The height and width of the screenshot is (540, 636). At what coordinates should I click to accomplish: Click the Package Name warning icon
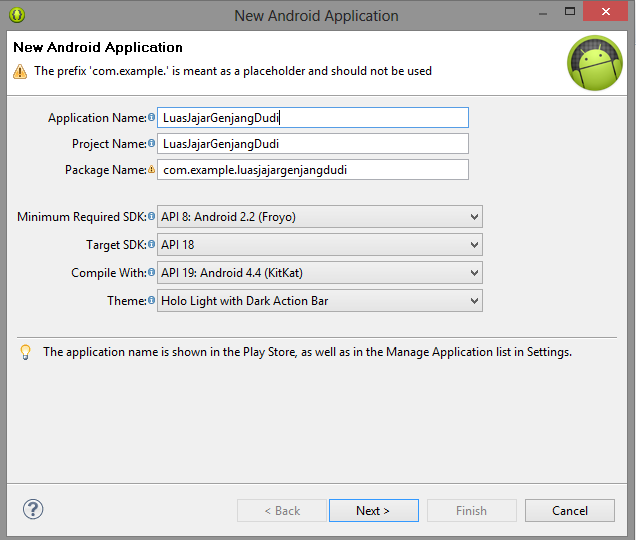(x=152, y=170)
